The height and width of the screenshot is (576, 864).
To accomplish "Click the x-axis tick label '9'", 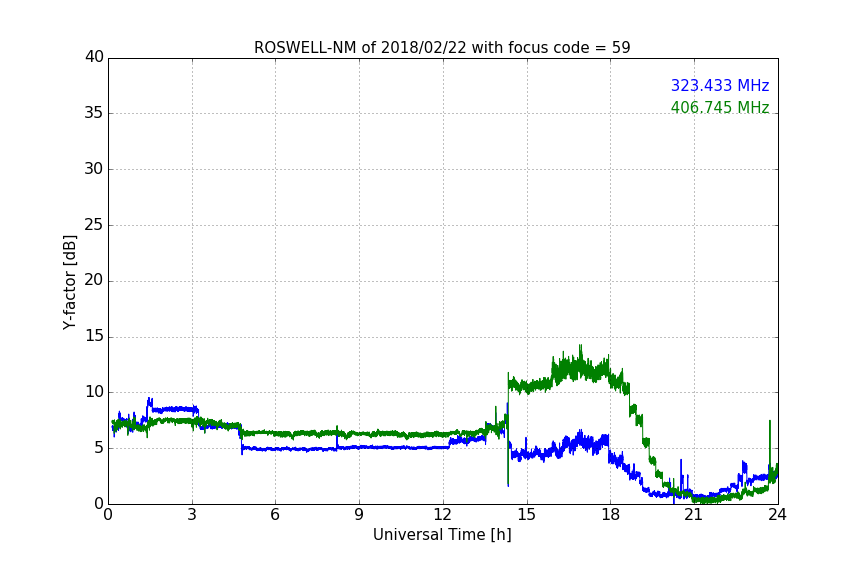I will point(359,515).
